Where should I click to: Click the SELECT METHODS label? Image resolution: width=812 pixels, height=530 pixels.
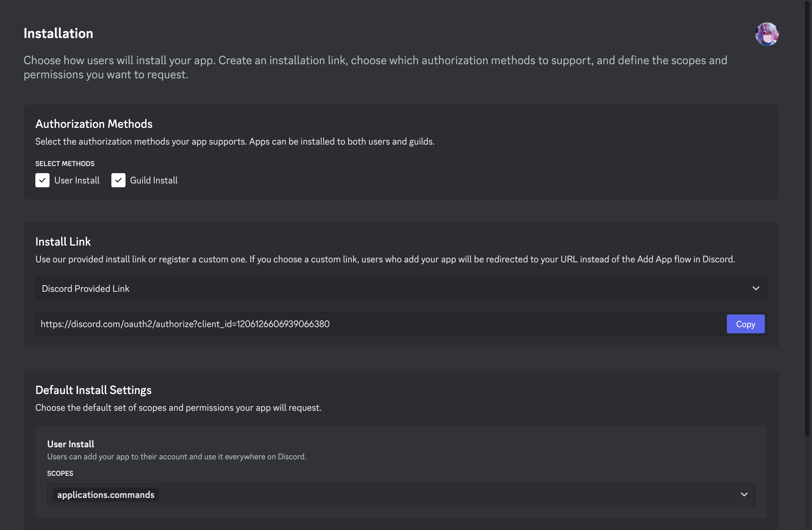[65, 164]
